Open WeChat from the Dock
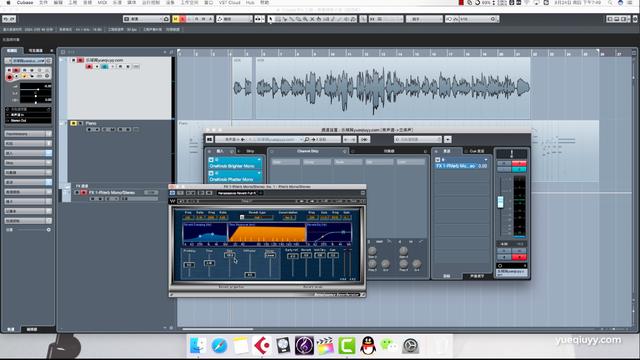The height and width of the screenshot is (360, 640). (389, 346)
